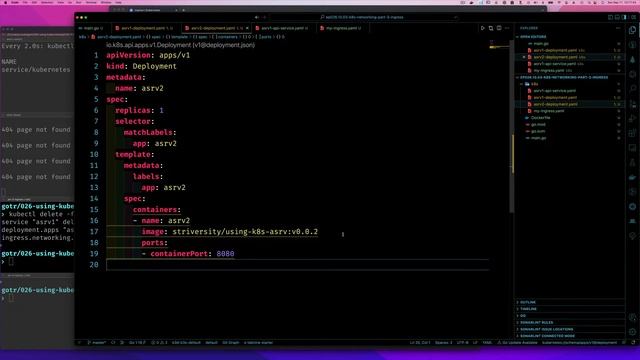This screenshot has width=640, height=360.
Task: Open go.sum in Explorer tree
Action: tap(538, 131)
